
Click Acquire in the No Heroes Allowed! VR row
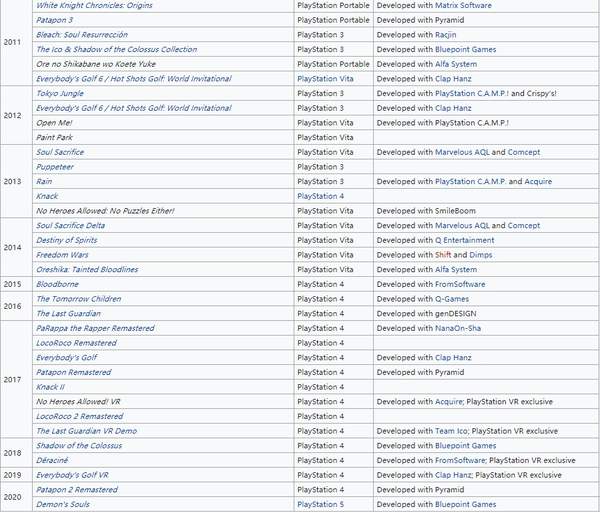[448, 401]
